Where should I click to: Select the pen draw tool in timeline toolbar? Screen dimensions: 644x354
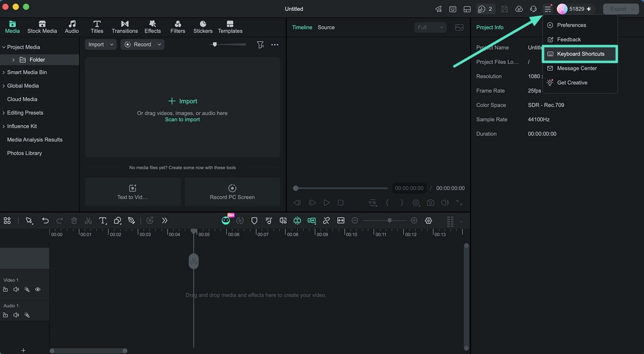(131, 221)
